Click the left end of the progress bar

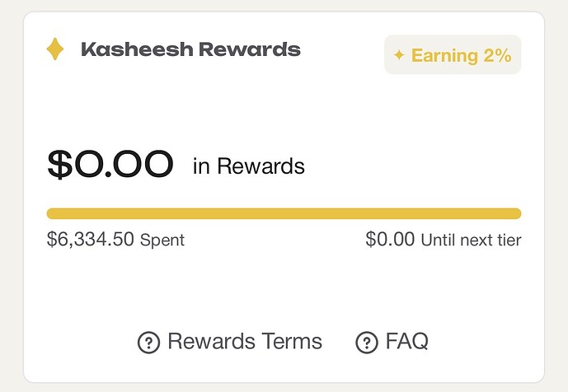53,214
